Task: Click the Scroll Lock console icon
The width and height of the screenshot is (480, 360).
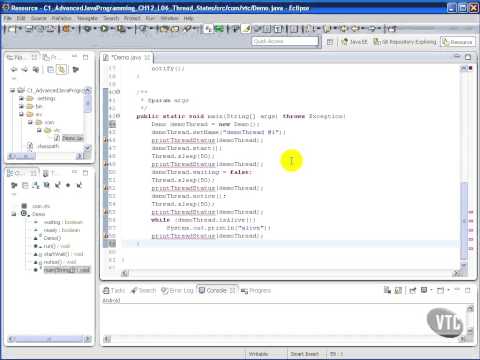Action: 398,290
